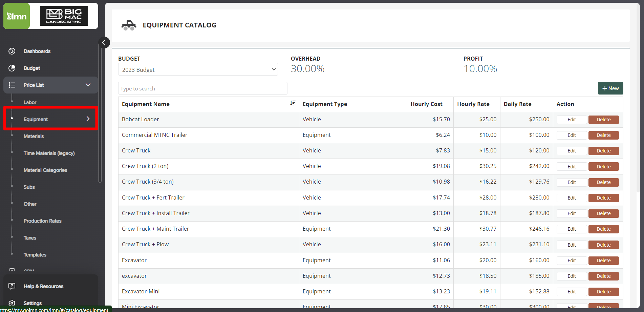Delete the Bobcat Loader row
Image resolution: width=644 pixels, height=312 pixels.
603,120
